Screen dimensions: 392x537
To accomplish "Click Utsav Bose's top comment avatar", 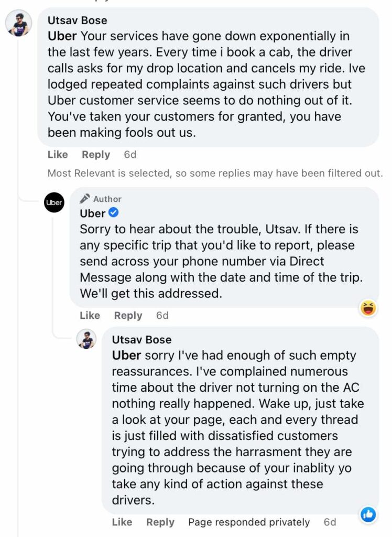I will (19, 23).
